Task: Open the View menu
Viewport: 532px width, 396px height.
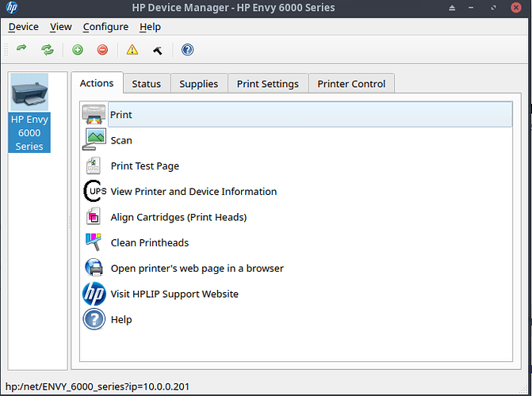Action: pos(61,27)
